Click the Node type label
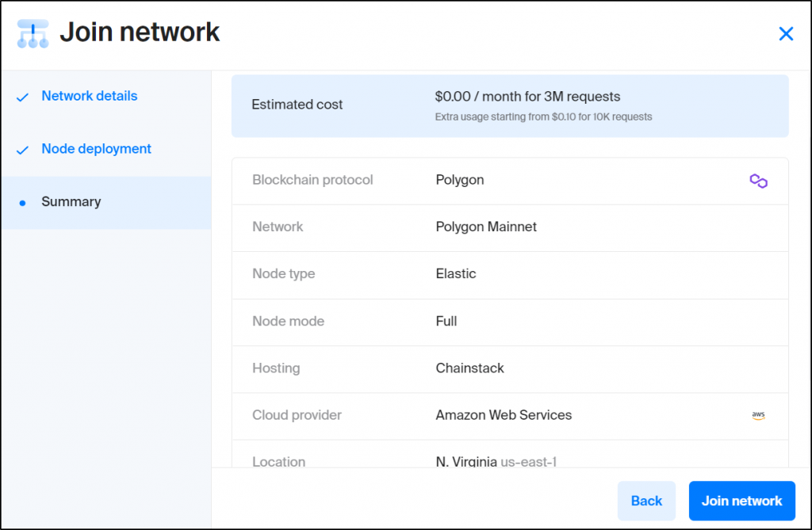Viewport: 812px width, 530px height. pos(283,274)
